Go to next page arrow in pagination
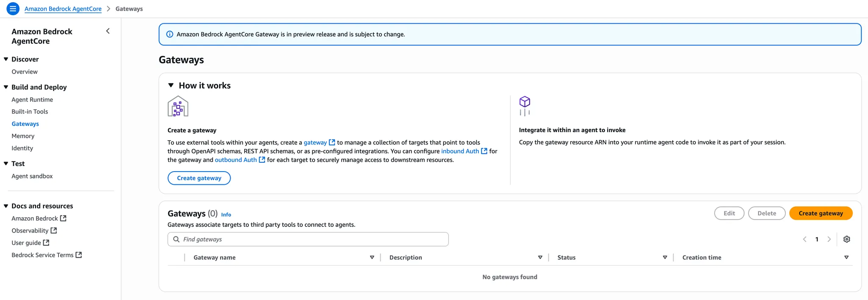This screenshot has height=300, width=868. tap(829, 239)
